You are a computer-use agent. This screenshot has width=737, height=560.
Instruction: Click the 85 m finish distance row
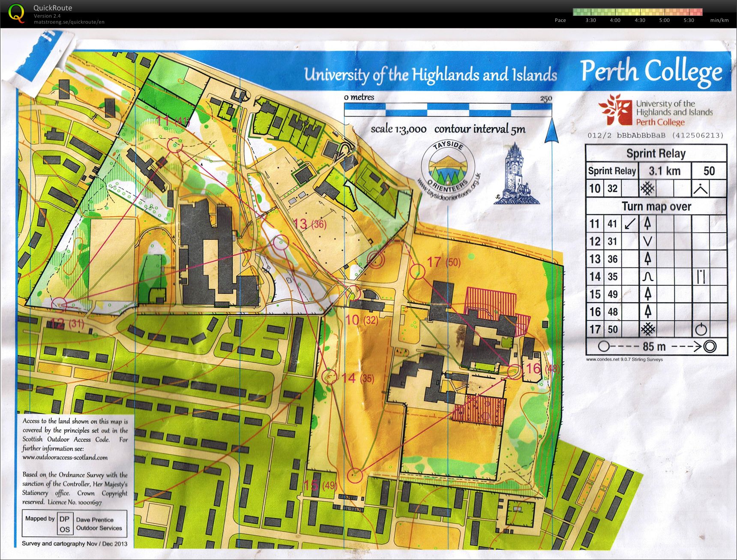[x=656, y=346]
